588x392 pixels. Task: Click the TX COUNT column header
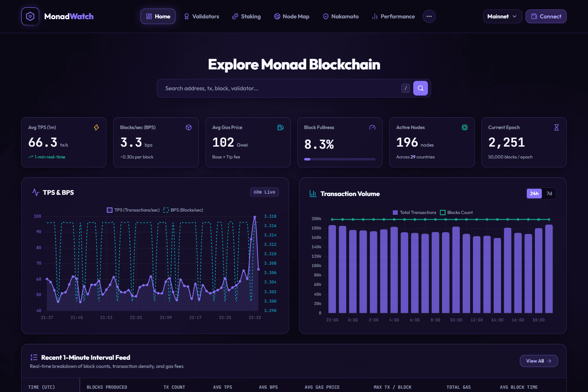pyautogui.click(x=174, y=387)
